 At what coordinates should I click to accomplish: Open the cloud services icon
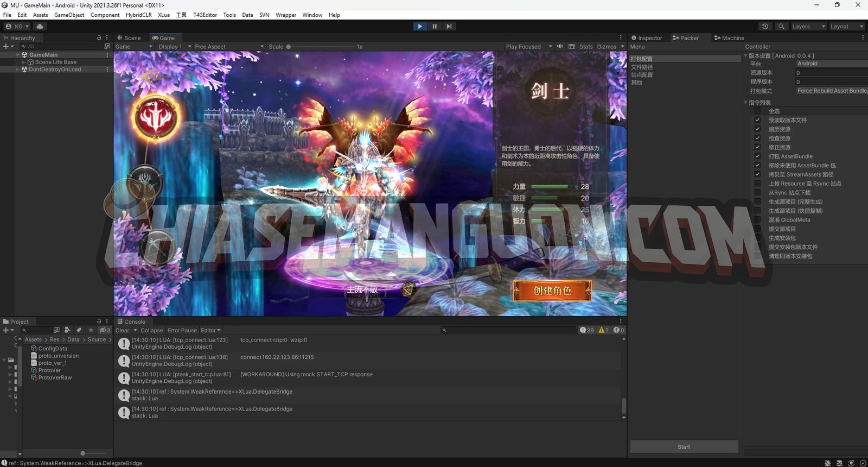[40, 26]
